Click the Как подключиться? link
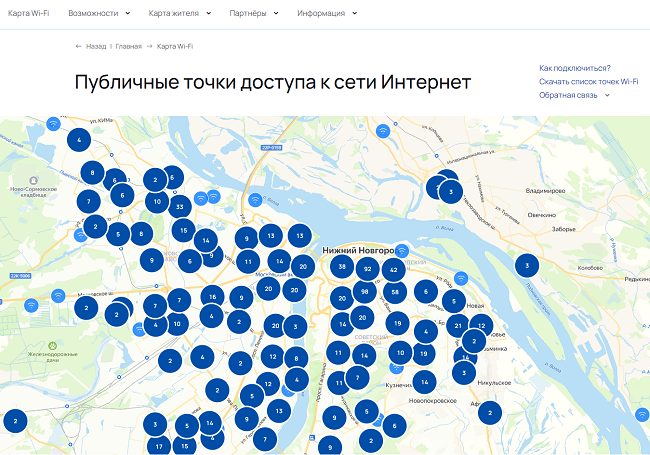Screen dimensions: 650x455 coord(574,67)
